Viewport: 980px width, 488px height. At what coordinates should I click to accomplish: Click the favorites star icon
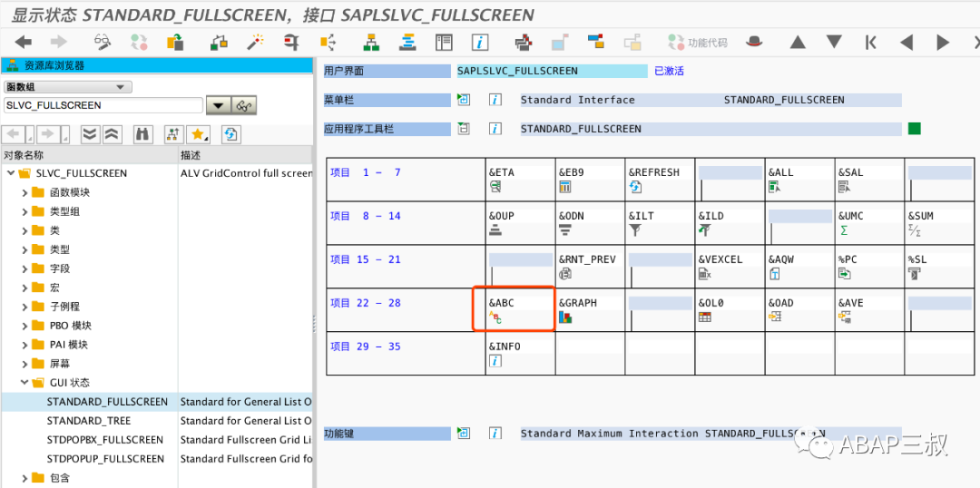point(200,133)
